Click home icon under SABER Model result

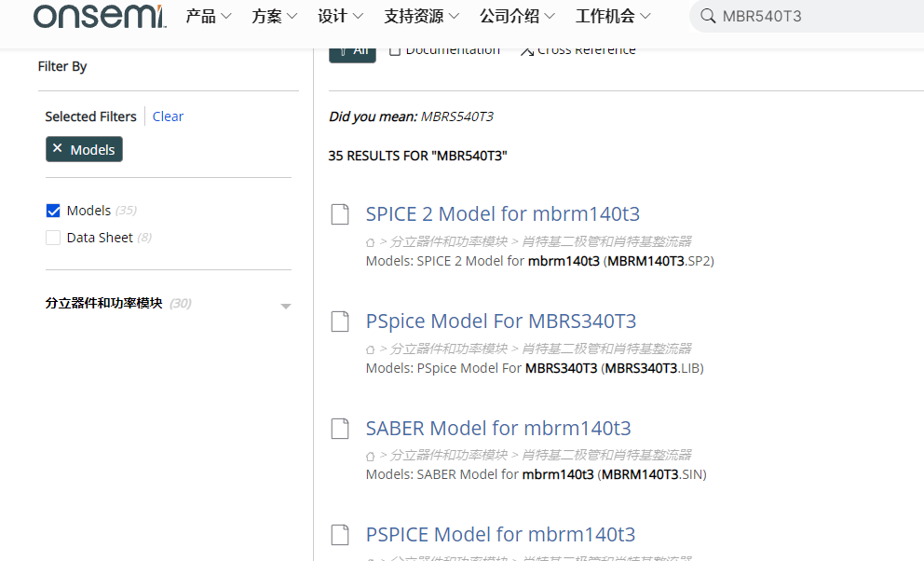tap(370, 456)
